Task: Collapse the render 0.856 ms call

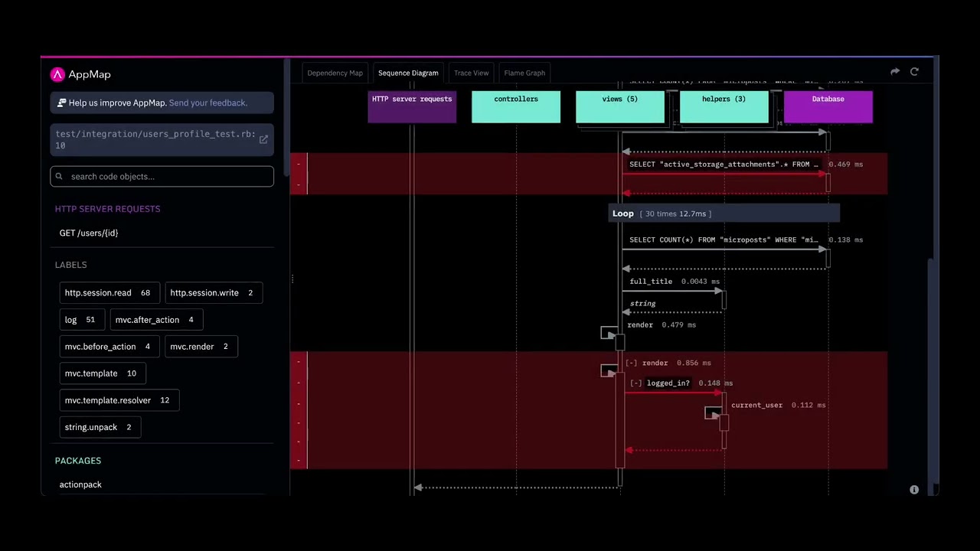Action: [632, 363]
